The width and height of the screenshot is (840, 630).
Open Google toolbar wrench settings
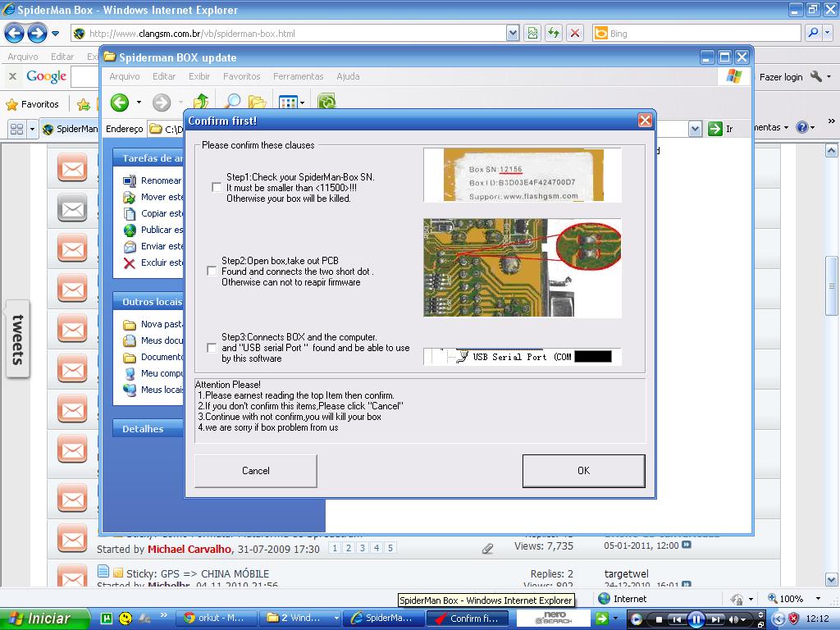coord(816,76)
